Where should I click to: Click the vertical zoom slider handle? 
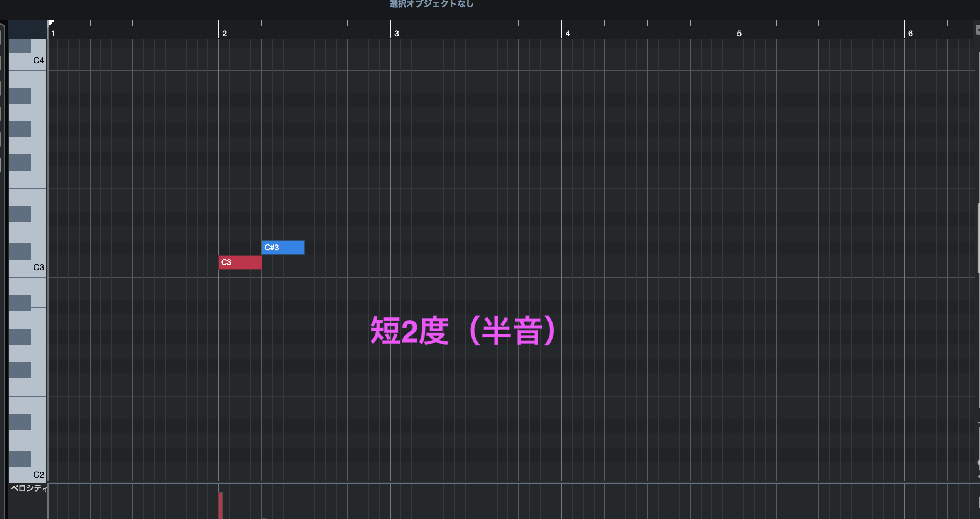point(978,463)
